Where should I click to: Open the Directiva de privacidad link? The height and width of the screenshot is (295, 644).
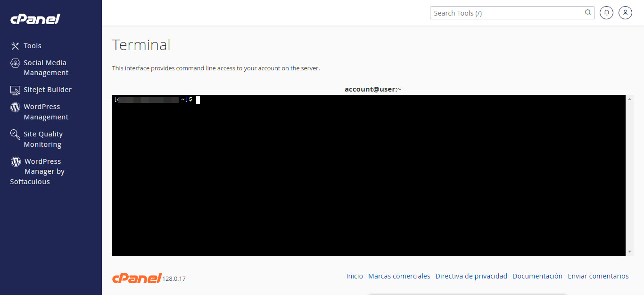[471, 276]
